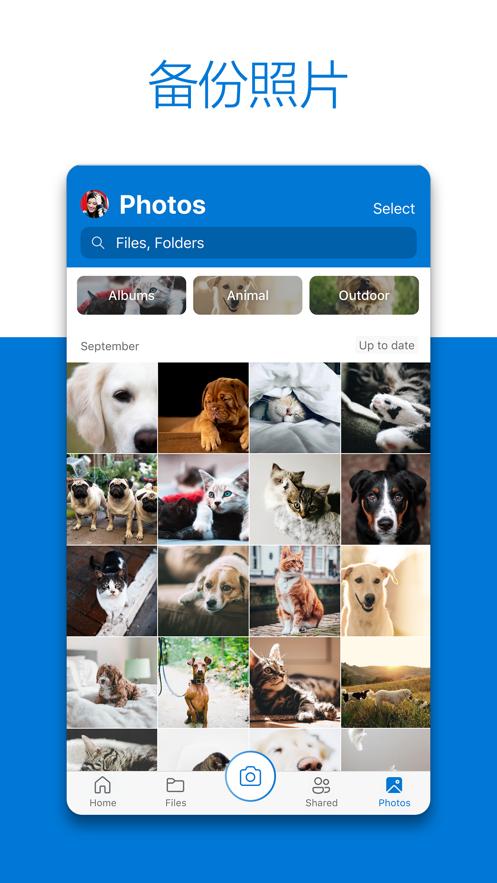The image size is (497, 883).
Task: Open the Animal tag category
Action: (248, 295)
